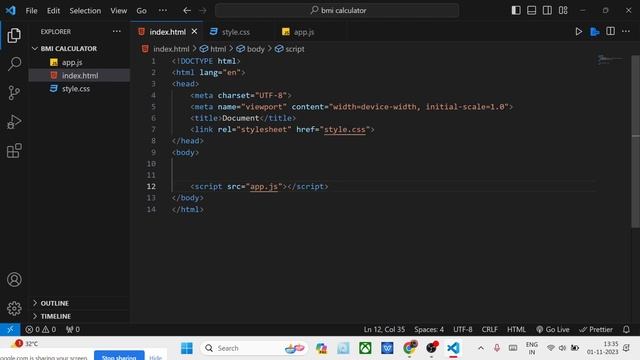This screenshot has width=640, height=360.
Task: Show more menu items ellipsis
Action: click(163, 11)
